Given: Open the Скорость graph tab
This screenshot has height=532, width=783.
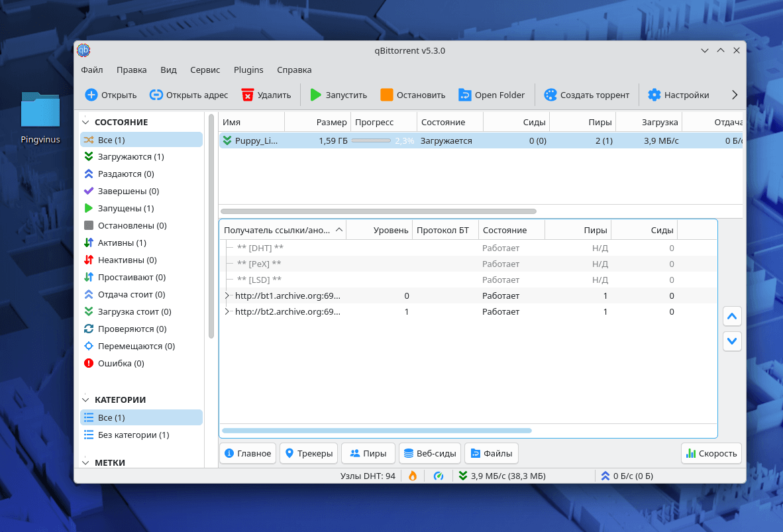Looking at the screenshot, I should coord(711,454).
